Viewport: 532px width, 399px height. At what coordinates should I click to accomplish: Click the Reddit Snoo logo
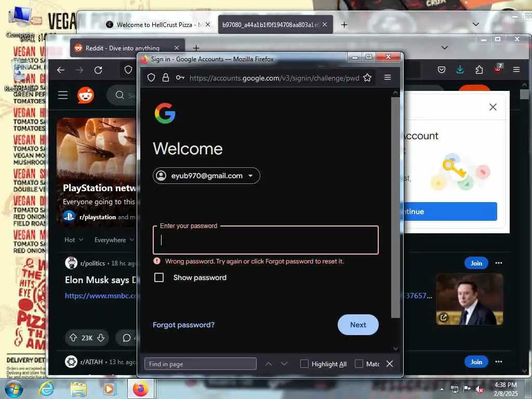click(86, 95)
